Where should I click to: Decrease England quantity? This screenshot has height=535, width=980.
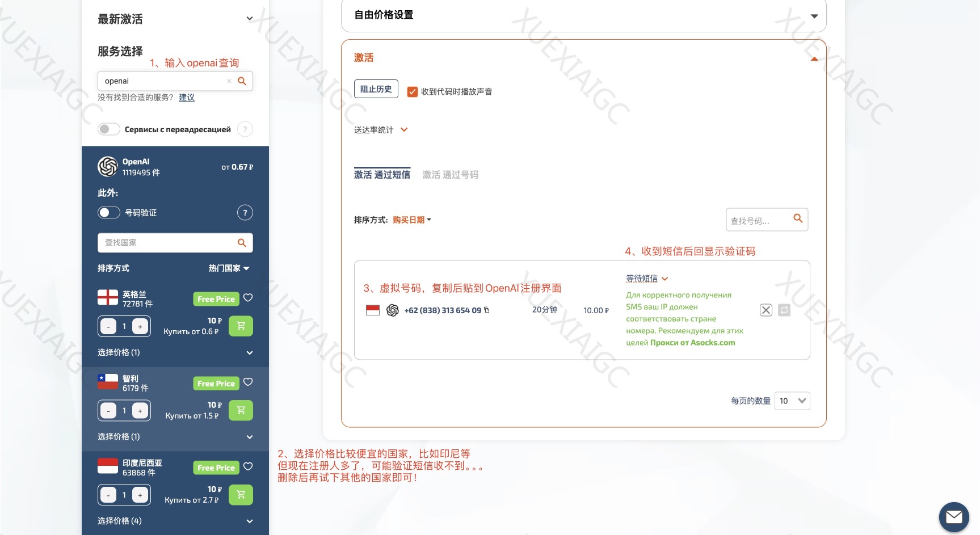(108, 326)
